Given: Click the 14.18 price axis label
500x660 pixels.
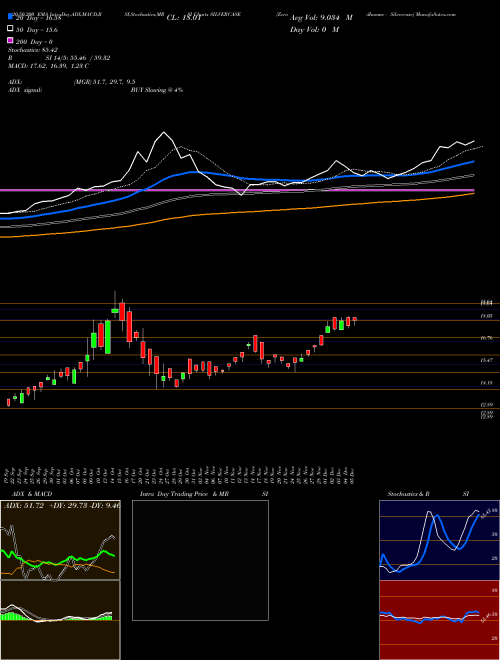Looking at the screenshot, I should coord(487,383).
